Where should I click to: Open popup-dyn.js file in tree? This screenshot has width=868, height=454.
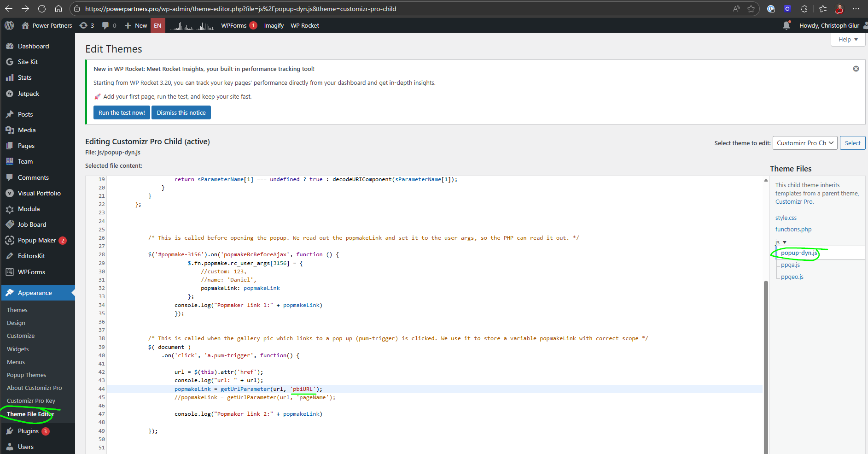(x=799, y=253)
